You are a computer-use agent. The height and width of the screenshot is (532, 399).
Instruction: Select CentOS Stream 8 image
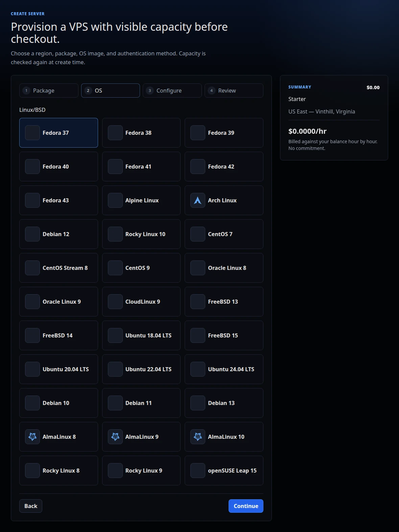pyautogui.click(x=58, y=268)
